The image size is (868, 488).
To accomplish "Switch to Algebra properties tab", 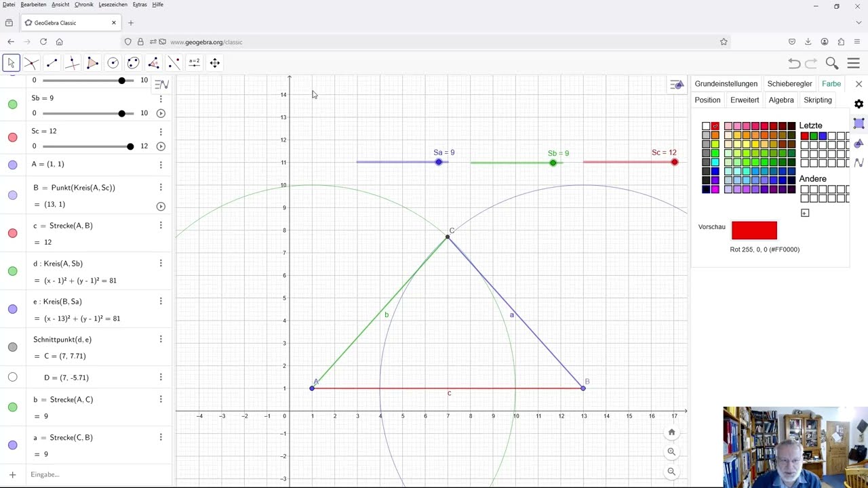I will pos(781,100).
